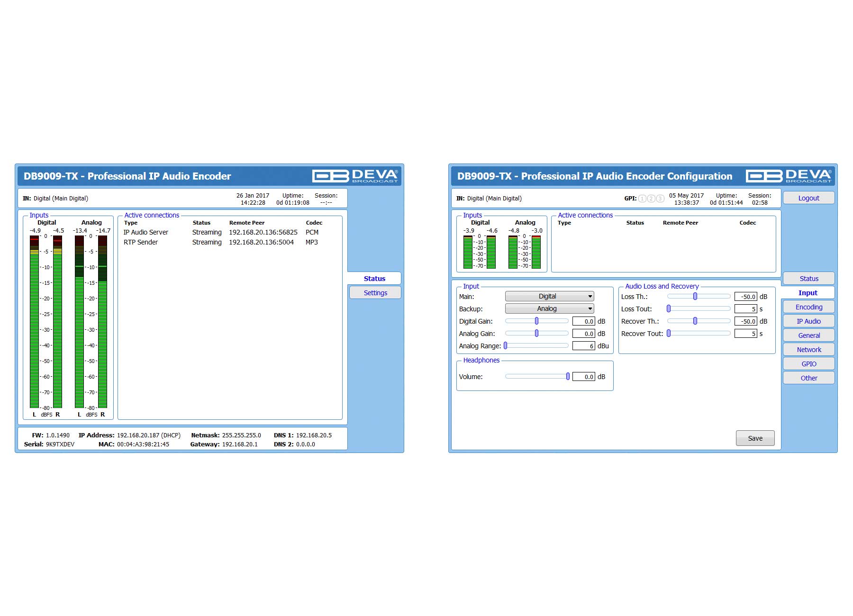Click the Loss Tout value field

[x=746, y=309]
